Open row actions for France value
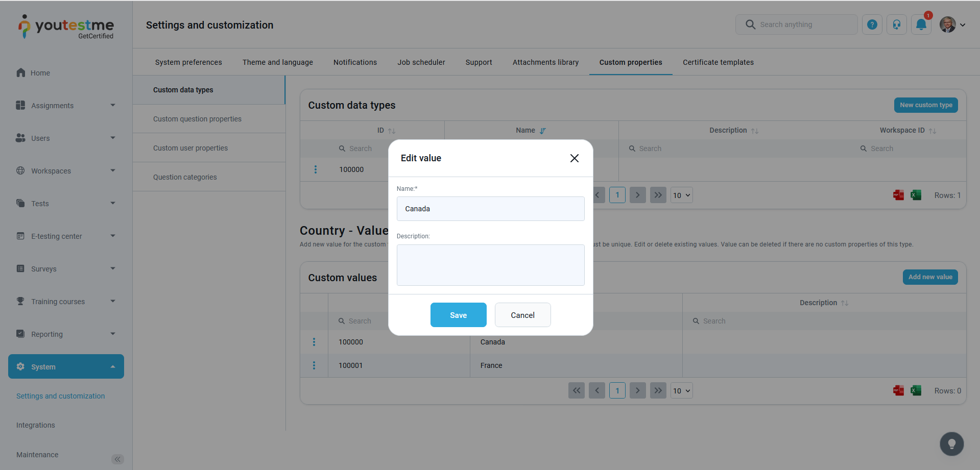This screenshot has height=470, width=980. pyautogui.click(x=314, y=365)
